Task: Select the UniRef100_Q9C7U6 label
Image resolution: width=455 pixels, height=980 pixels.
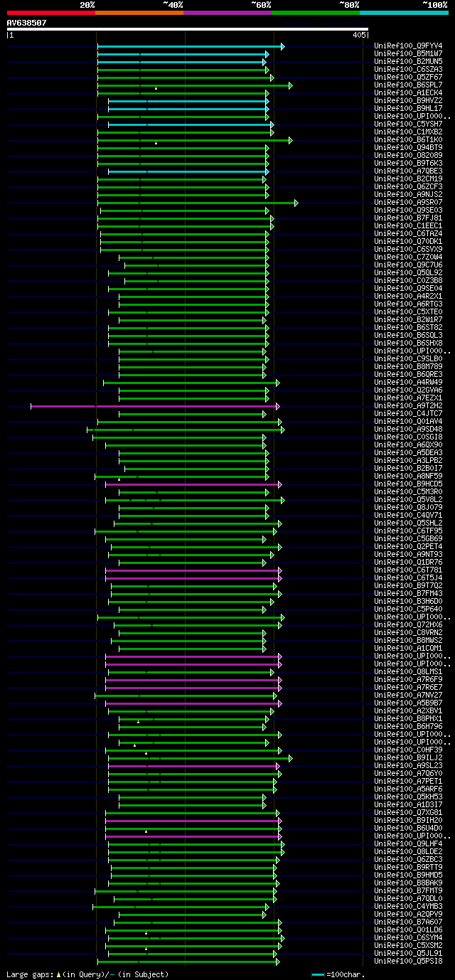Action: click(x=408, y=265)
